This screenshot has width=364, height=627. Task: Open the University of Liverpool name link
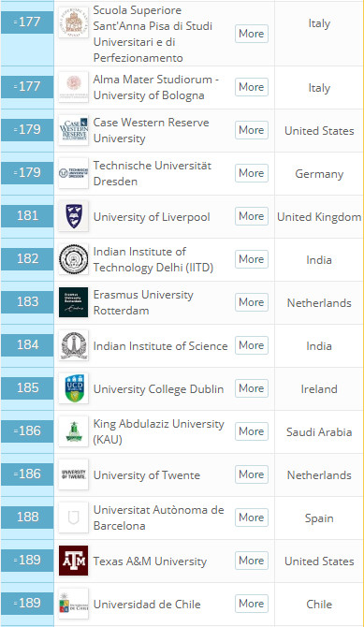(x=152, y=217)
